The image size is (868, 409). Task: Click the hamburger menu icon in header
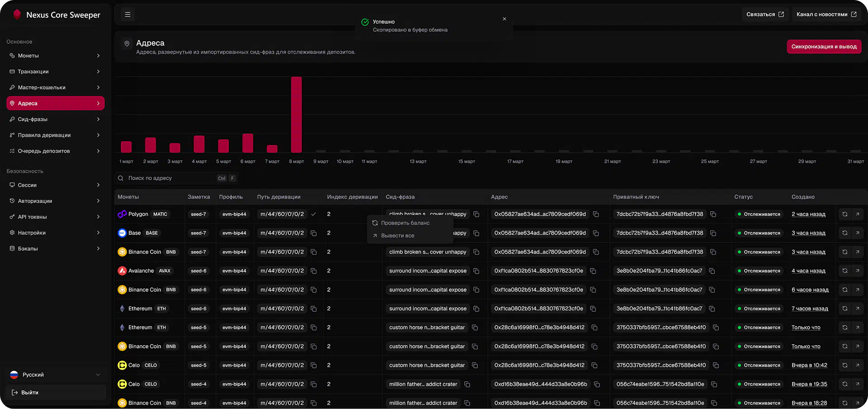[127, 14]
